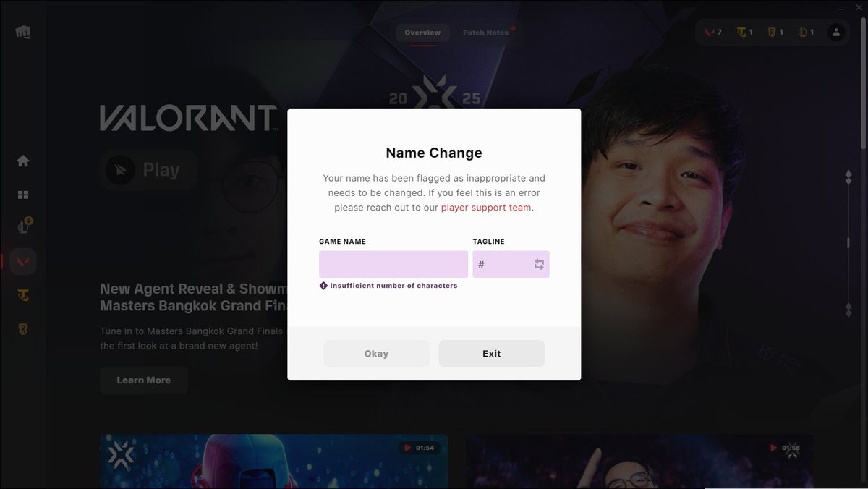Screen dimensions: 868x489
Task: Open the Riot Games fist logo
Action: coord(22,32)
